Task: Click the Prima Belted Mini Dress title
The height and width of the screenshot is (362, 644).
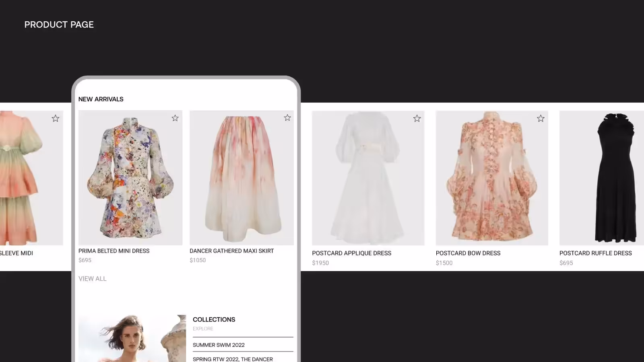Action: [114, 251]
